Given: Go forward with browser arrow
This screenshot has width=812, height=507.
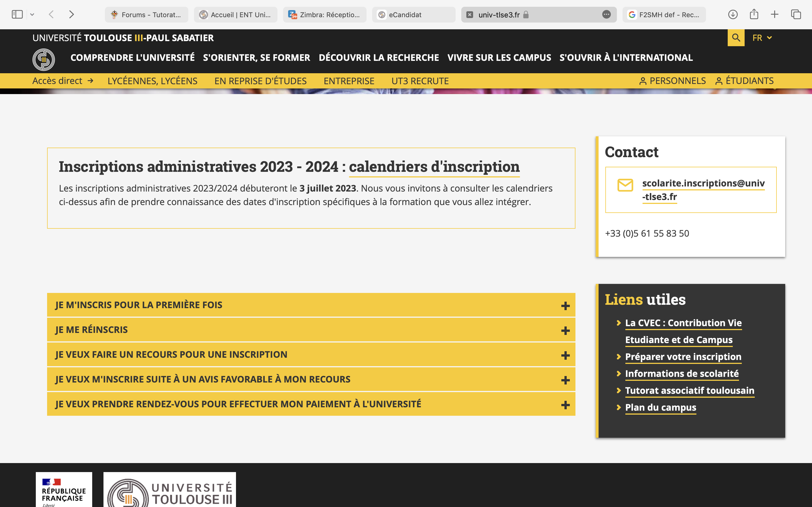Looking at the screenshot, I should (x=71, y=14).
